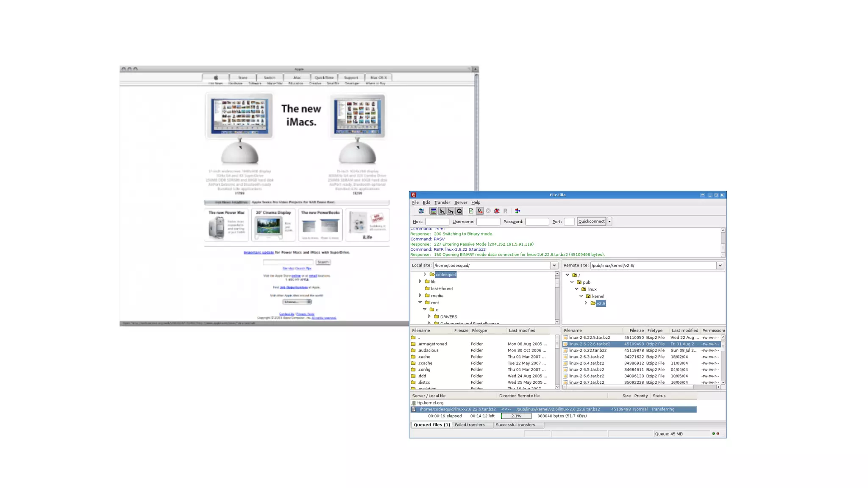Click Search button on Apple page
Viewport: 868px width, 488px height.
tap(323, 262)
